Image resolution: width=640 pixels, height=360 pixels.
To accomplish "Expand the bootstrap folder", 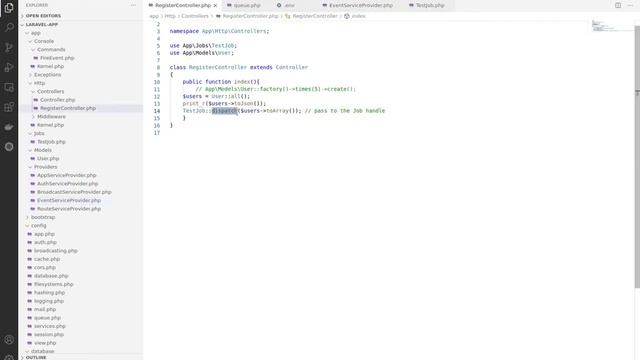I will coord(43,217).
